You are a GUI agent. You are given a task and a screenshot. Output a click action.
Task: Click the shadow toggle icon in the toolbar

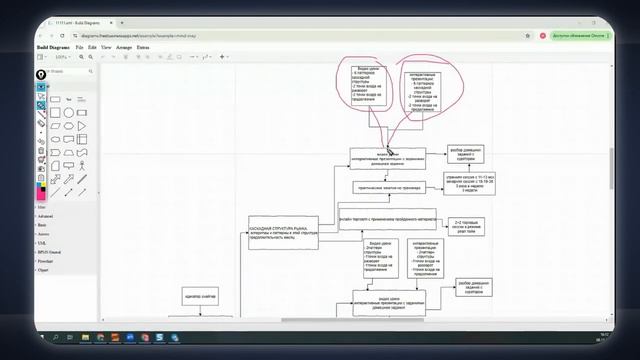point(179,57)
